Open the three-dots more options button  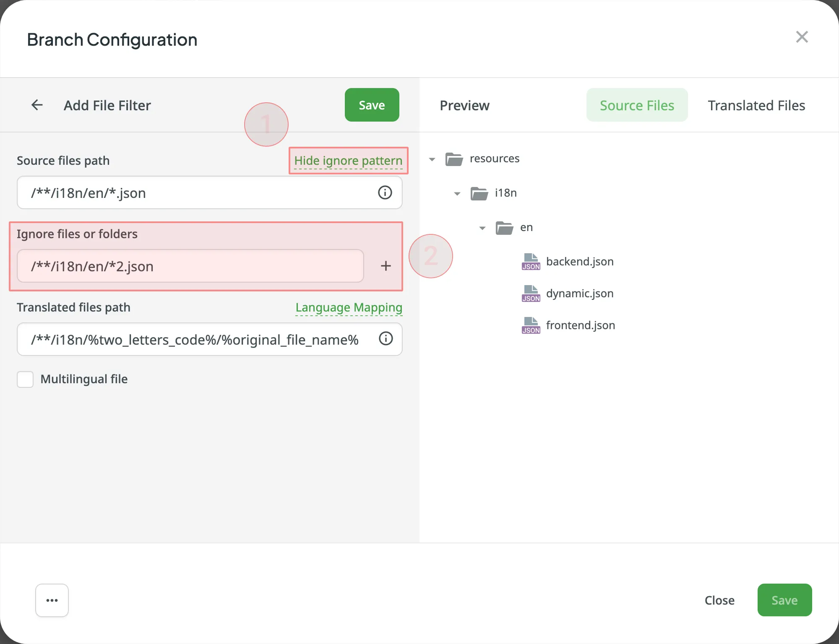(52, 600)
